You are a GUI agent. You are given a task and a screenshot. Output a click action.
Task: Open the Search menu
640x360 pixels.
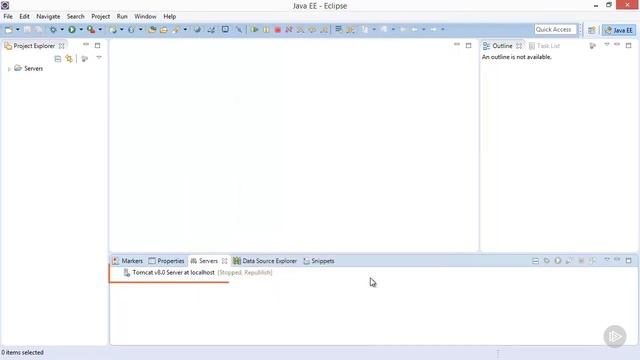pyautogui.click(x=76, y=16)
